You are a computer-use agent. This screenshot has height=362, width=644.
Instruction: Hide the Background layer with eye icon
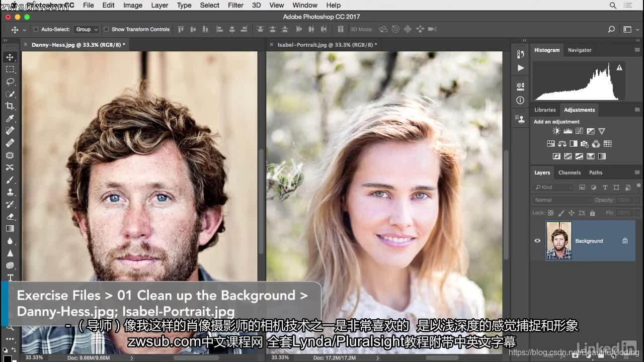537,241
